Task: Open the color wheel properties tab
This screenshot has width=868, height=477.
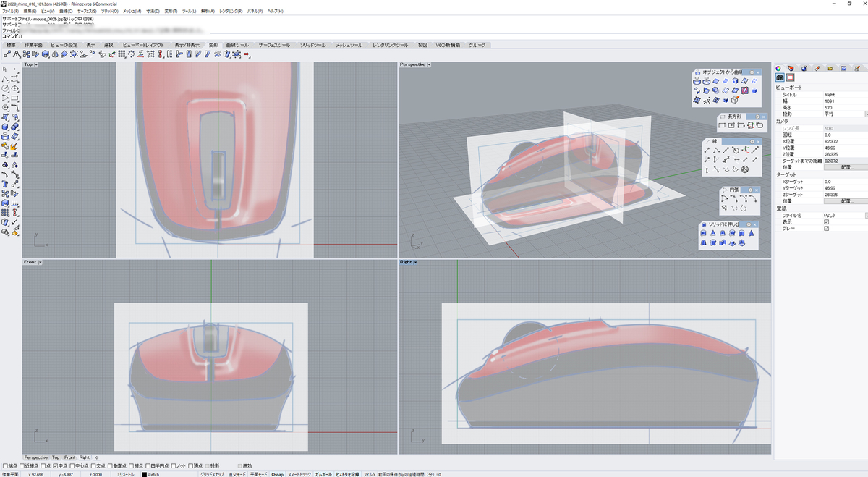Action: [x=779, y=68]
